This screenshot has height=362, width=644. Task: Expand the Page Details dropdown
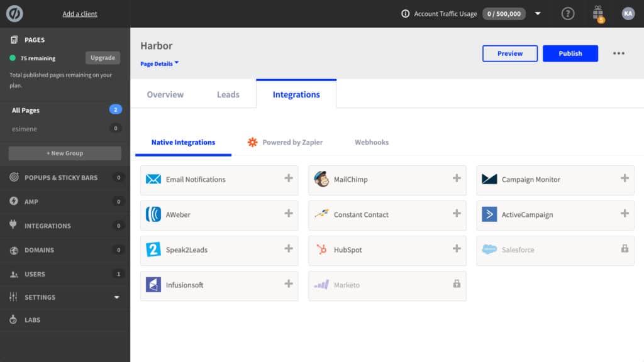pyautogui.click(x=159, y=63)
